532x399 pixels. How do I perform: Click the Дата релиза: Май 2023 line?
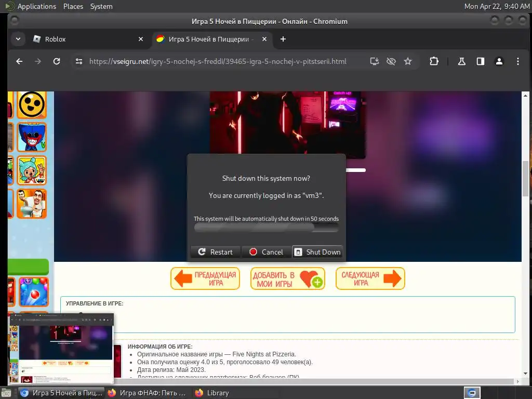pos(171,370)
